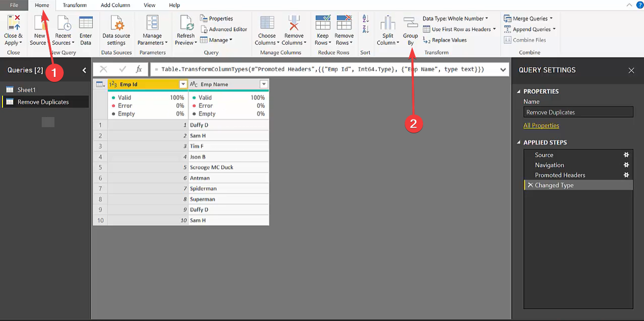Open the Emp Id column filter dropdown
The height and width of the screenshot is (321, 644).
click(x=183, y=84)
